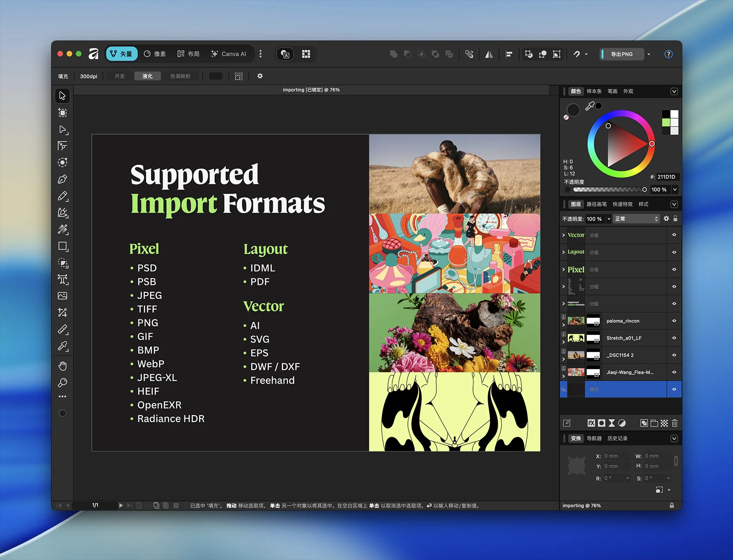The height and width of the screenshot is (560, 733).
Task: Select the Zoom magnifier tool
Action: click(x=63, y=382)
